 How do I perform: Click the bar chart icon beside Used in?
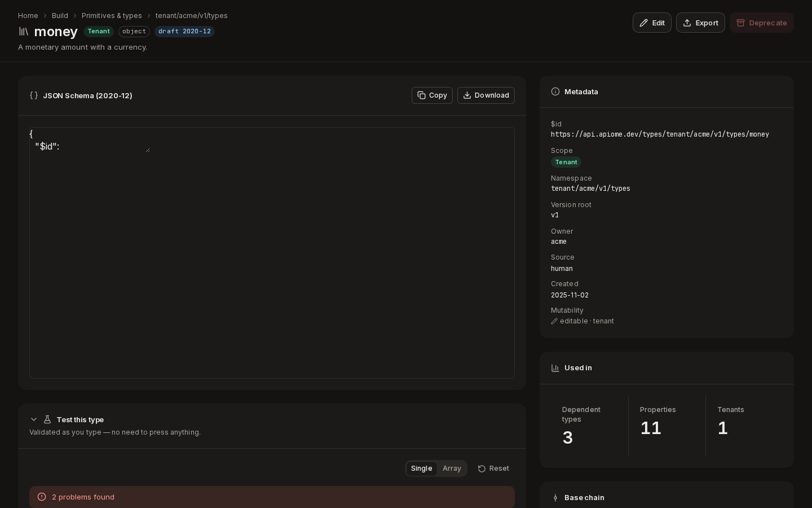tap(555, 368)
